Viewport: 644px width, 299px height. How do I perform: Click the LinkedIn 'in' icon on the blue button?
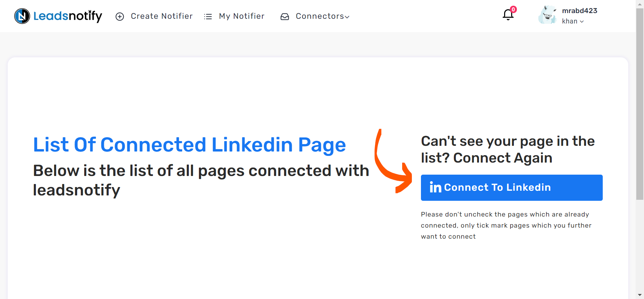(435, 187)
